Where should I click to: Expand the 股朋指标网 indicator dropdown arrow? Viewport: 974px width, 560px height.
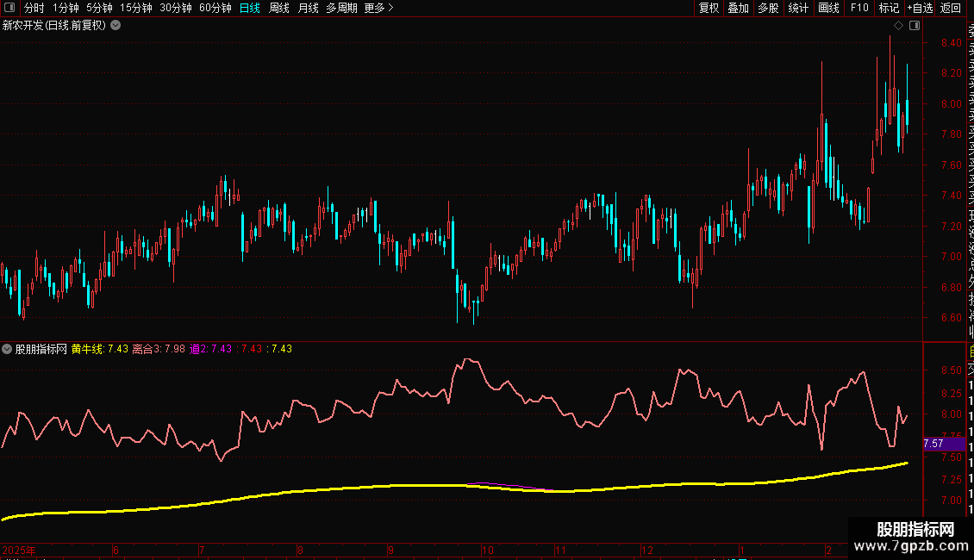click(8, 349)
